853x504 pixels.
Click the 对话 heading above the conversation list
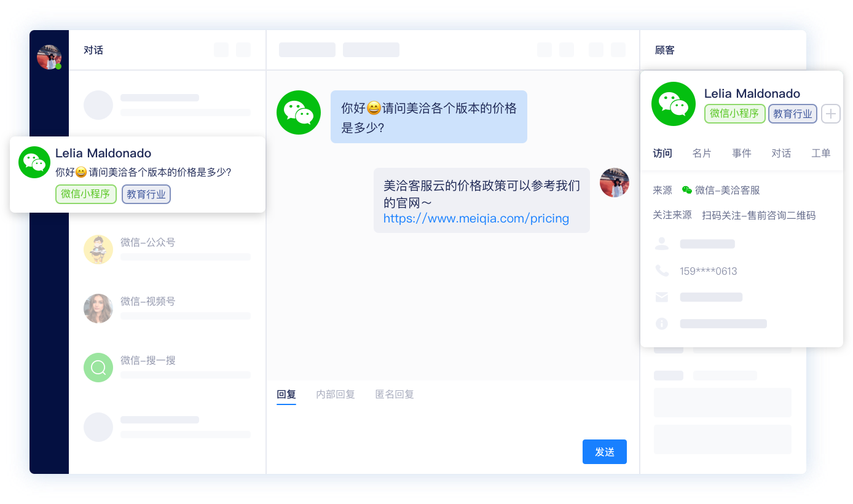pyautogui.click(x=93, y=50)
